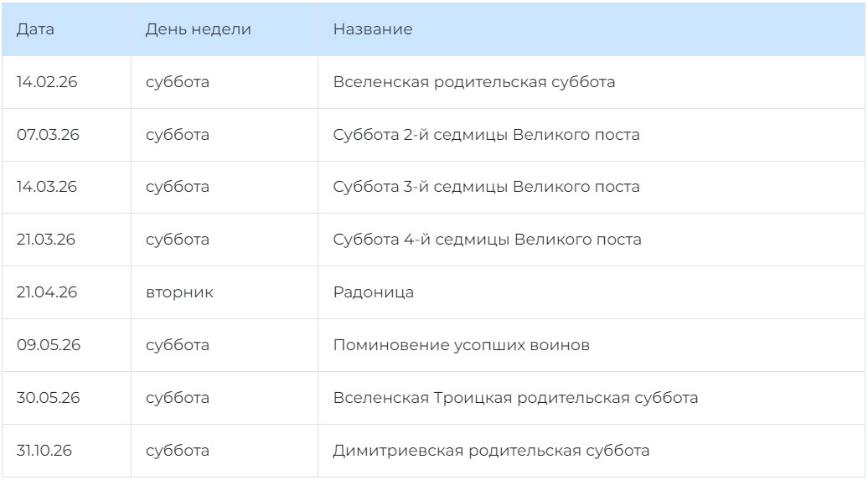Click "Вселенская Троицкая родительская суббота" cell

pyautogui.click(x=515, y=398)
